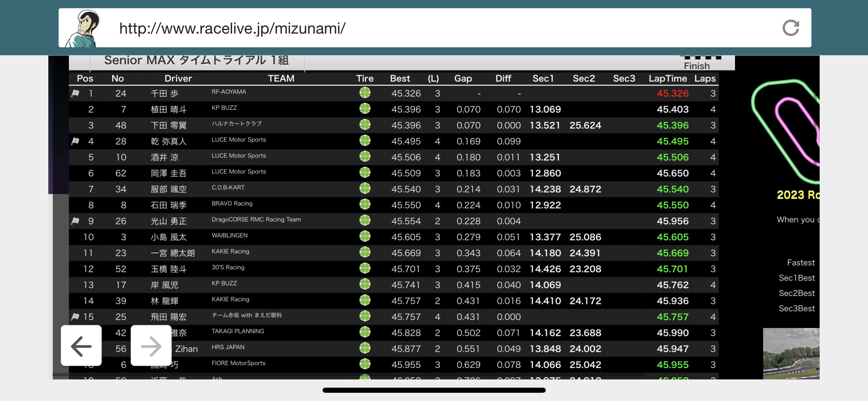This screenshot has height=401, width=868.
Task: Click the Senior MAX タイムトライアル session title
Action: click(196, 60)
